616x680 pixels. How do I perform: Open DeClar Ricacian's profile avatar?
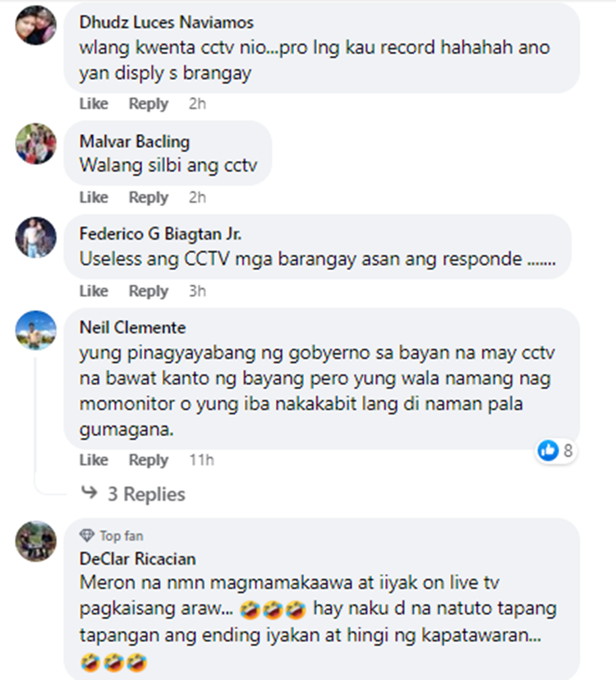(35, 540)
